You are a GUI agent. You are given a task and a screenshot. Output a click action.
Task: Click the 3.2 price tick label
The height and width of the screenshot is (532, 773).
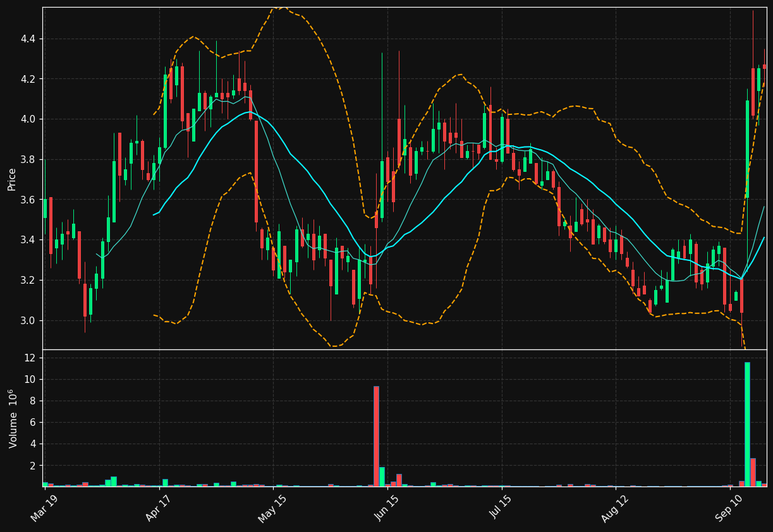(28, 280)
